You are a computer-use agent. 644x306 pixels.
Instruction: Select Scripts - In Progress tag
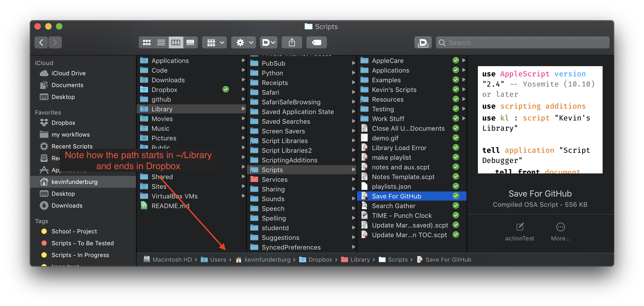click(x=80, y=255)
